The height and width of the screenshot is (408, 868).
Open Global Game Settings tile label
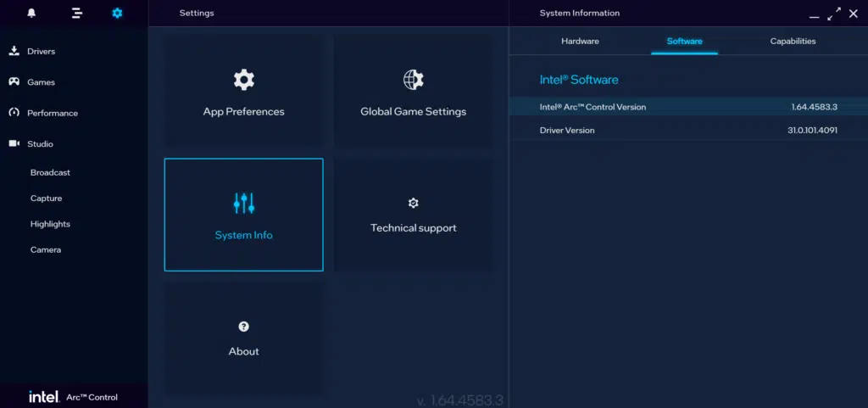click(x=414, y=111)
